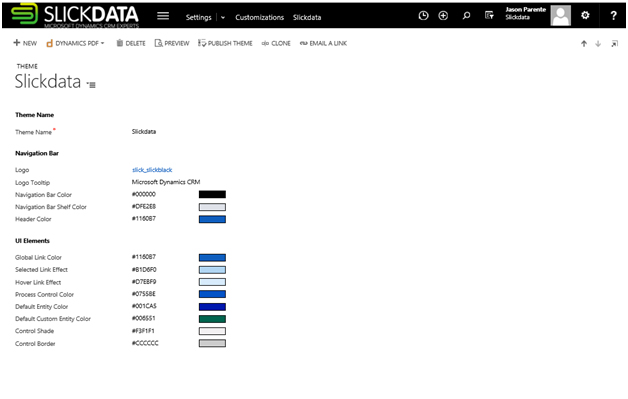Edit the Control Shade value #F3F1F1
The image size is (628, 399).
(143, 331)
